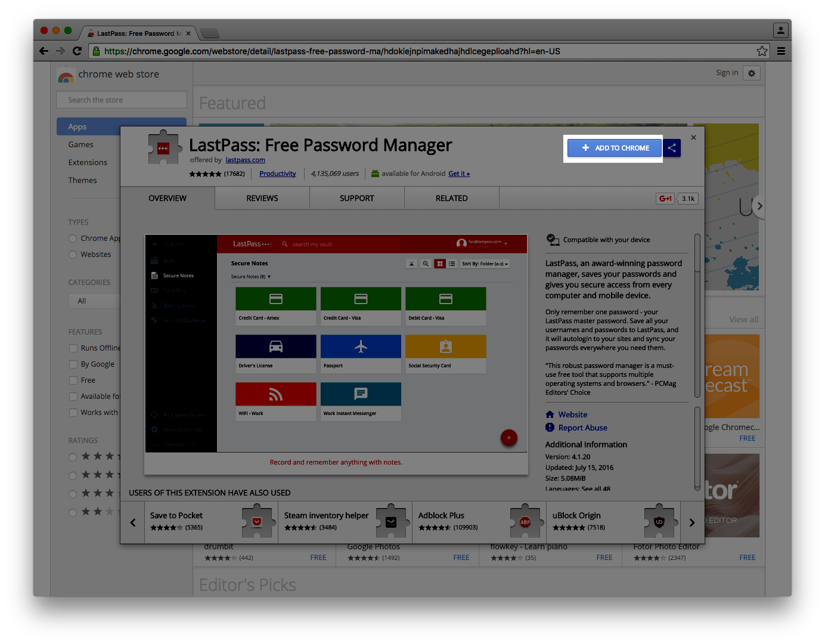Close the LastPass browser tab
Image resolution: width=825 pixels, height=644 pixels.
[188, 33]
